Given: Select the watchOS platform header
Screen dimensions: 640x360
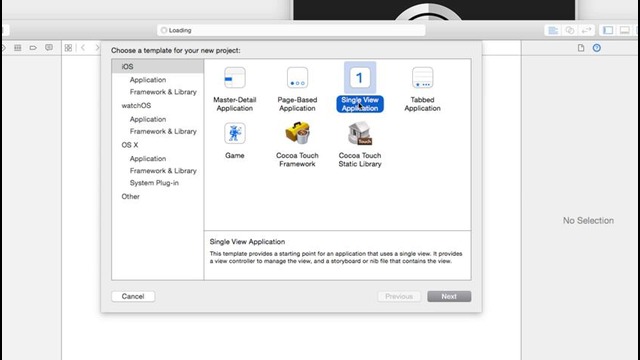Looking at the screenshot, I should click(x=136, y=106).
